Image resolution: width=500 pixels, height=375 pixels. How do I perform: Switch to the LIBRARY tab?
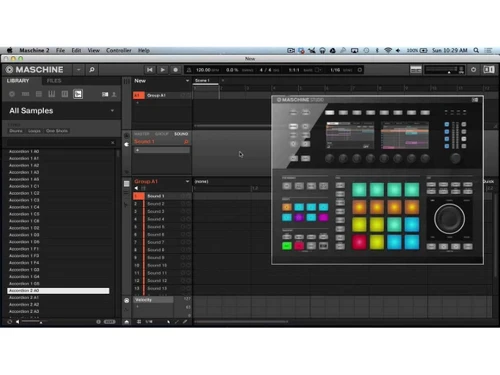(18, 81)
